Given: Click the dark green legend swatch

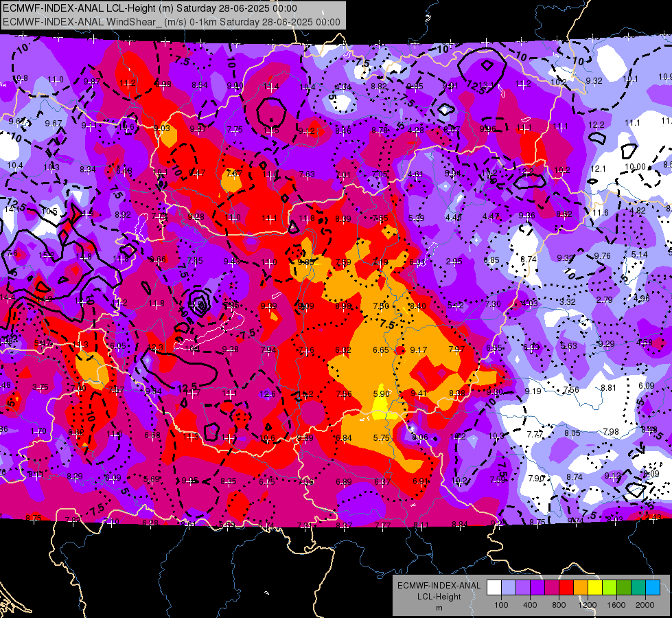Looking at the screenshot, I should pyautogui.click(x=624, y=588).
